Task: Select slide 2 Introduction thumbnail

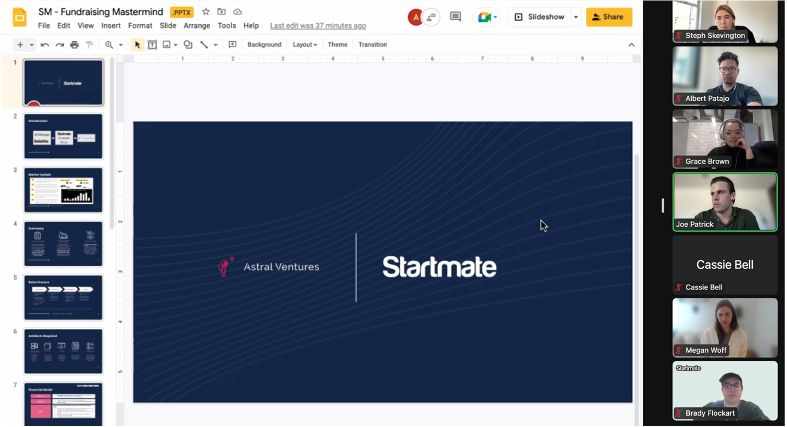Action: coord(63,136)
